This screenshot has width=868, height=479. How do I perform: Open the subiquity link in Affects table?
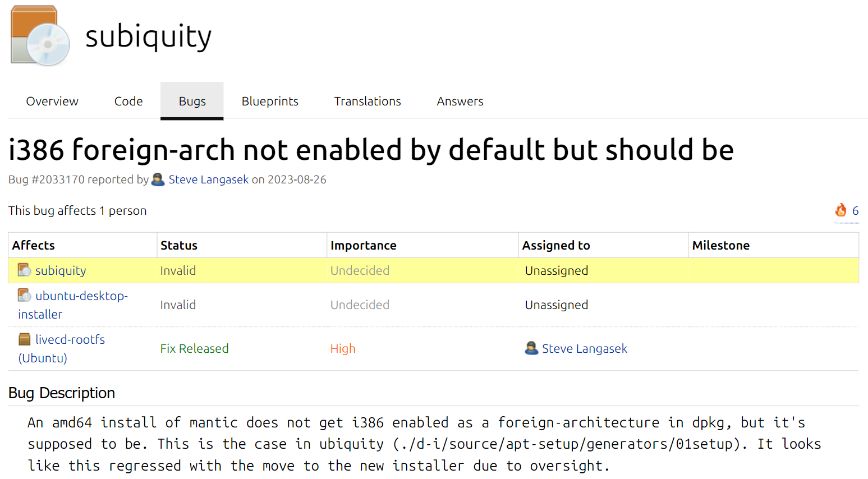[61, 271]
